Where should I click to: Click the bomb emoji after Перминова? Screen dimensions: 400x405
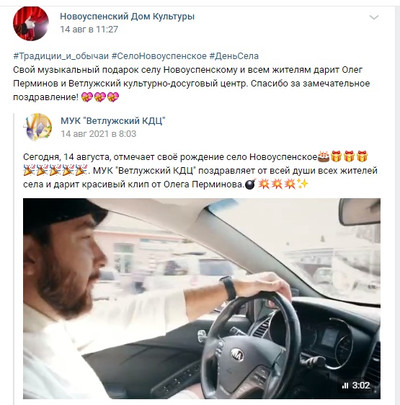click(250, 184)
